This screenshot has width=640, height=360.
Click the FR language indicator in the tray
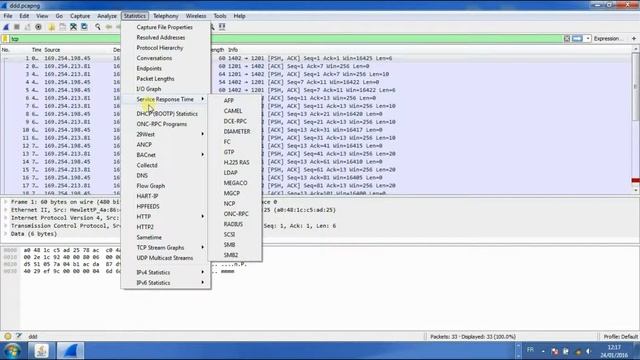[x=530, y=350]
